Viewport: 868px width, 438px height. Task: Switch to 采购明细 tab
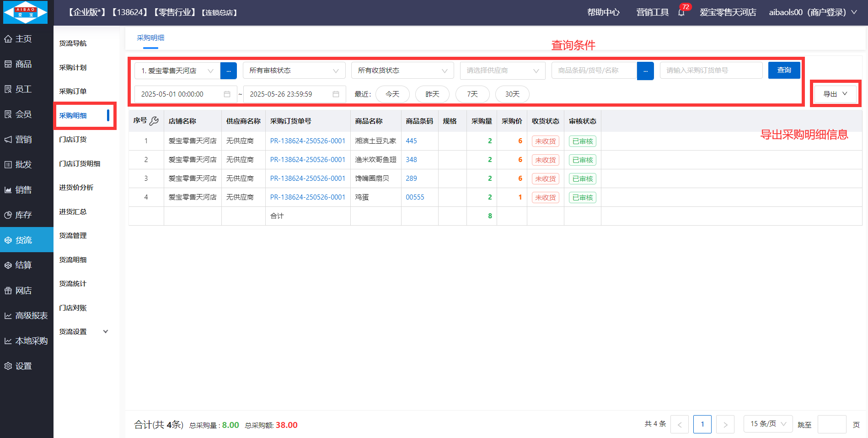point(150,38)
